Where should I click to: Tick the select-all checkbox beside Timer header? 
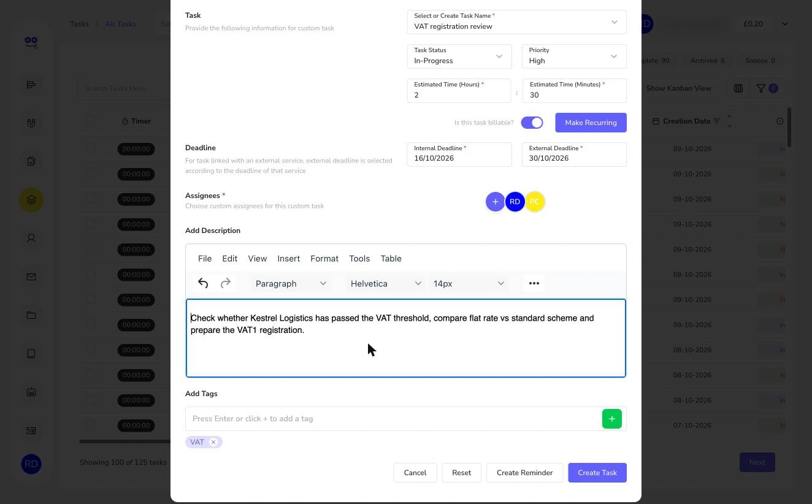tap(91, 121)
